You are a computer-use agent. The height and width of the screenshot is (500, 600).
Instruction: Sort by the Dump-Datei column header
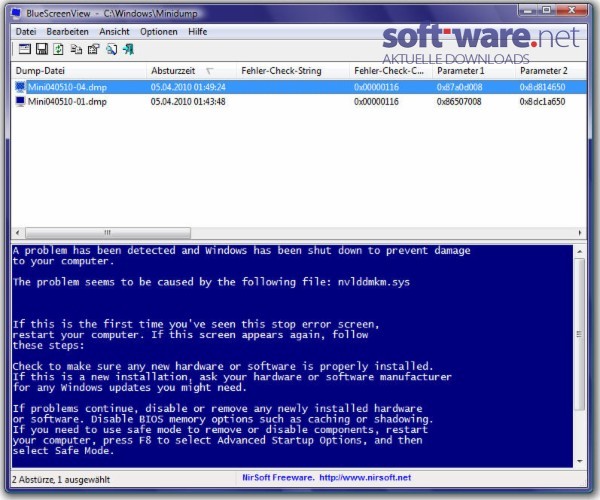(x=78, y=71)
